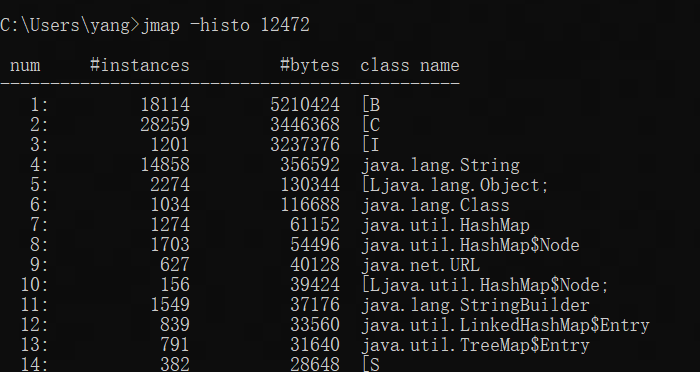
Task: Click the bytes value '33560'
Action: (x=315, y=325)
